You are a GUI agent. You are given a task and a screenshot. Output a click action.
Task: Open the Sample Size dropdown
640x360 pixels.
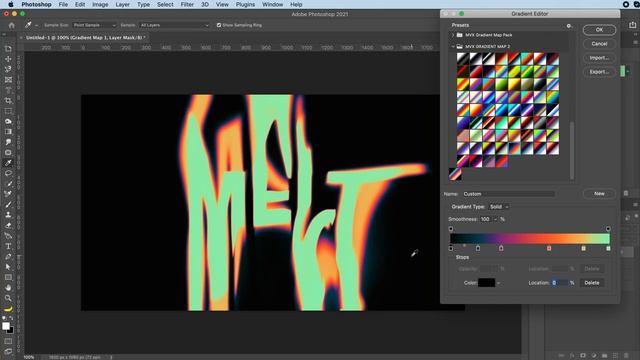click(x=94, y=25)
